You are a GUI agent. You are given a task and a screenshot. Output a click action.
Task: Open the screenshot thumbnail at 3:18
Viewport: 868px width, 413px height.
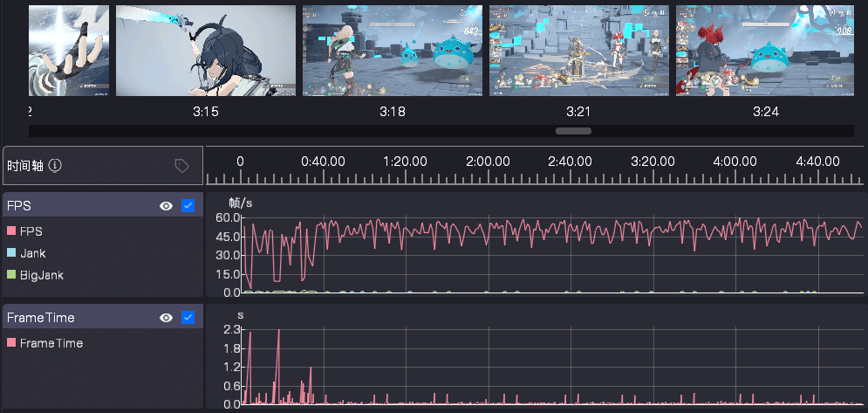click(x=393, y=51)
